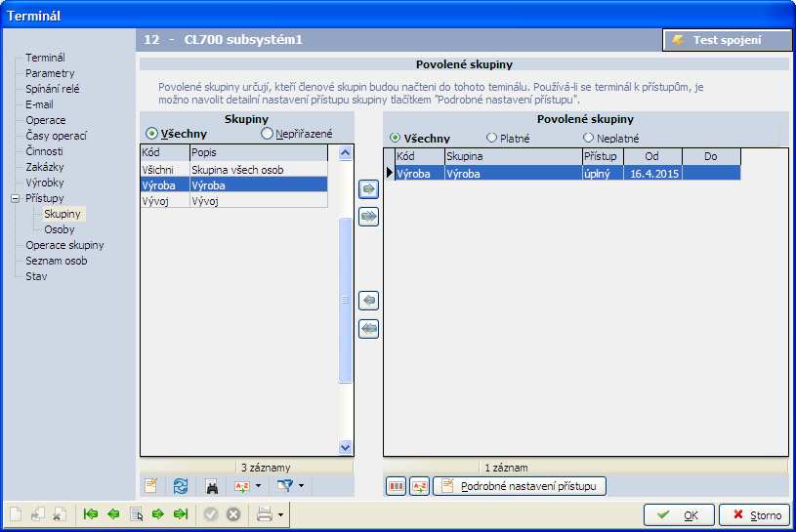Open Výrobky section
Image resolution: width=796 pixels, height=532 pixels.
click(x=45, y=183)
